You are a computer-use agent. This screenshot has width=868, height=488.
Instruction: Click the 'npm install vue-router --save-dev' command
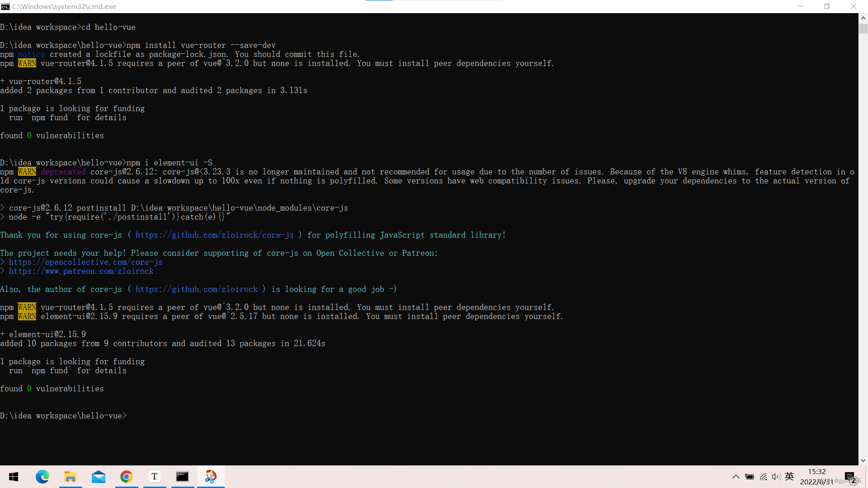click(x=201, y=45)
